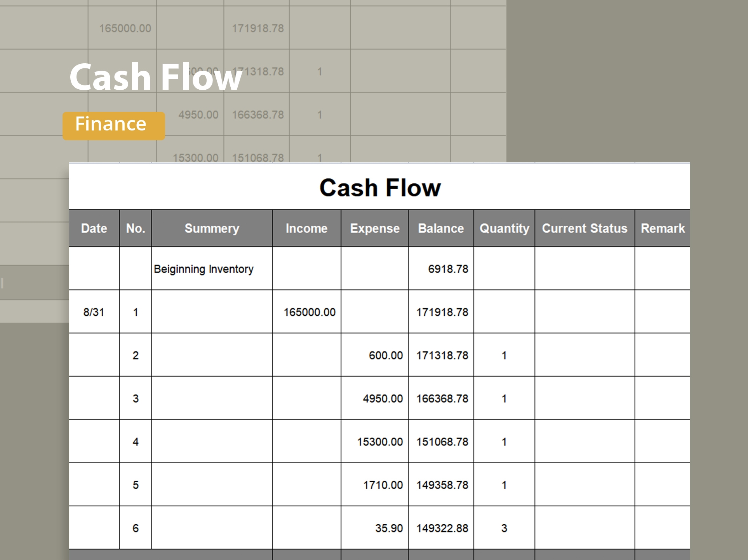
Task: Click the 8/31 date cell
Action: coord(94,312)
